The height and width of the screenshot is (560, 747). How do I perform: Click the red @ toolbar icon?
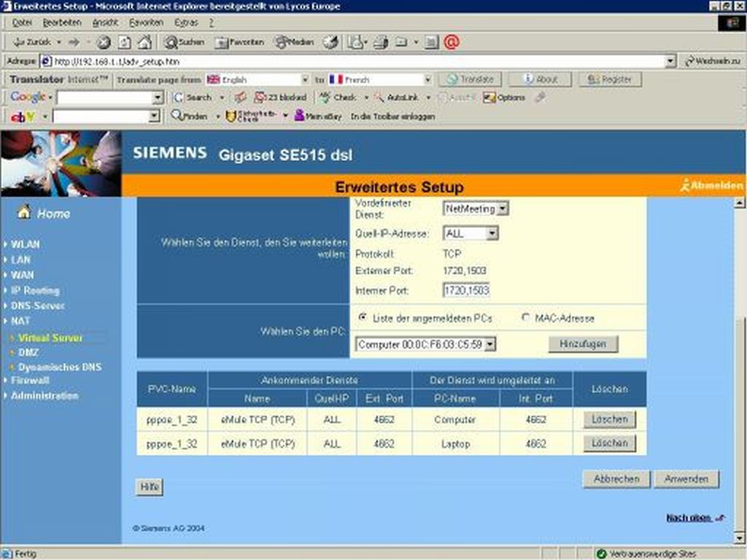(451, 42)
